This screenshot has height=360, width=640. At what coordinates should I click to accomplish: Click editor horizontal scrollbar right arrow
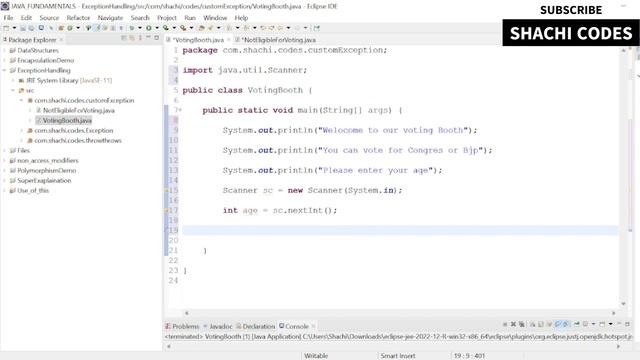pos(613,313)
